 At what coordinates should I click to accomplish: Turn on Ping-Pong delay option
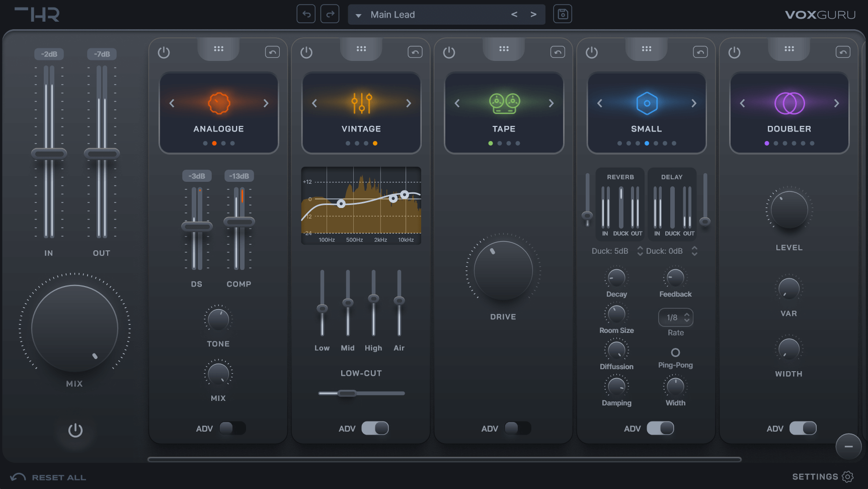pos(675,353)
